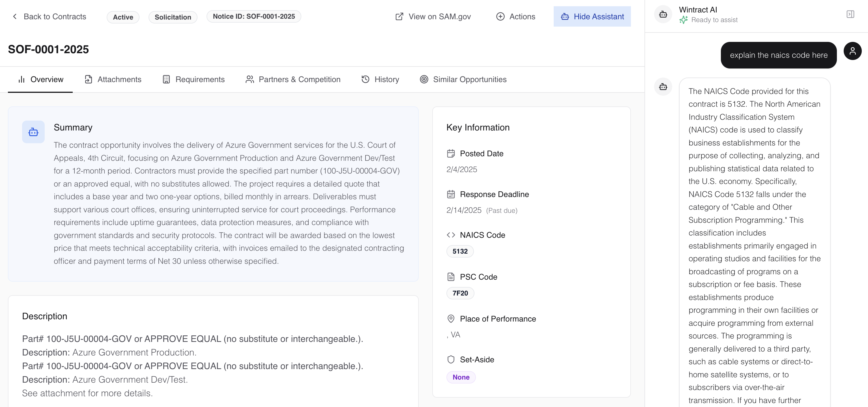Select the Partners & Competition tab
The image size is (868, 407).
coord(293,80)
